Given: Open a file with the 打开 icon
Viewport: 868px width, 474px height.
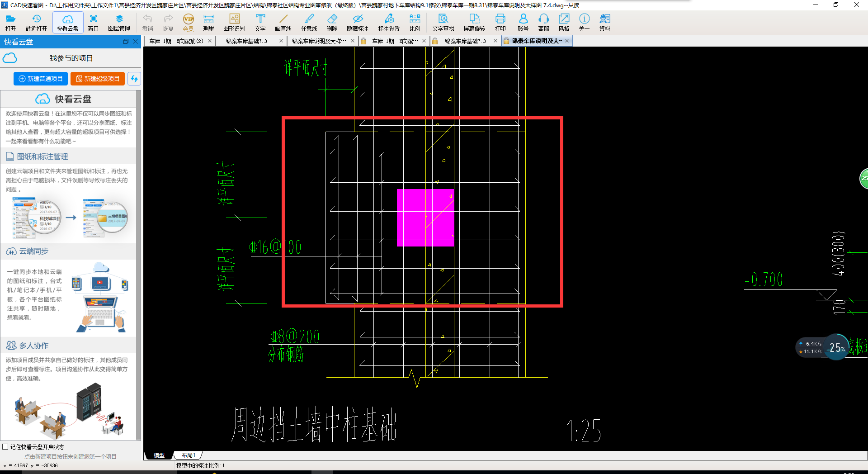Looking at the screenshot, I should tap(10, 22).
